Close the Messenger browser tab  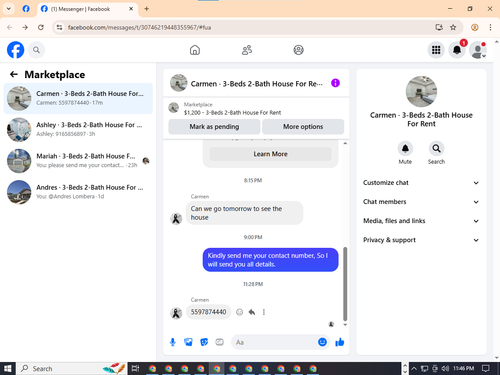click(131, 9)
